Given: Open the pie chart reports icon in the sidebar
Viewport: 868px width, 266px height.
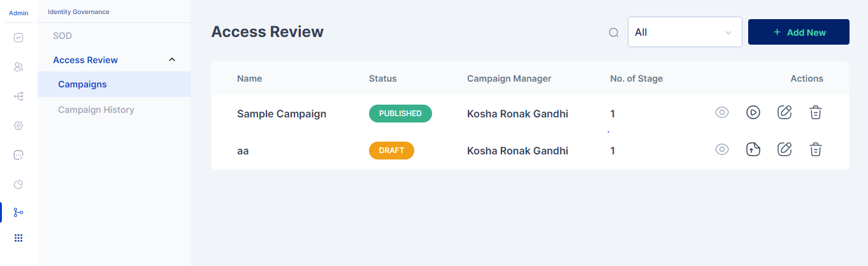Looking at the screenshot, I should [x=18, y=184].
